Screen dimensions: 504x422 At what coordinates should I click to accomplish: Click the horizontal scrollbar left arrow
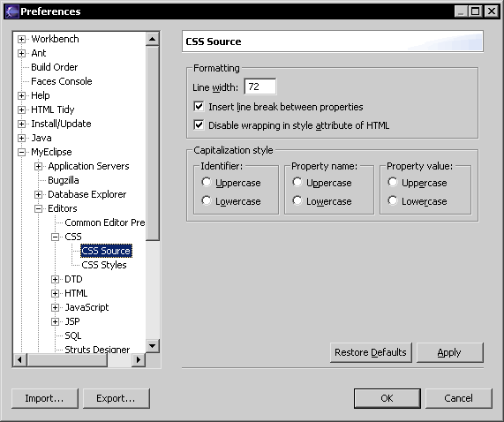click(x=20, y=359)
